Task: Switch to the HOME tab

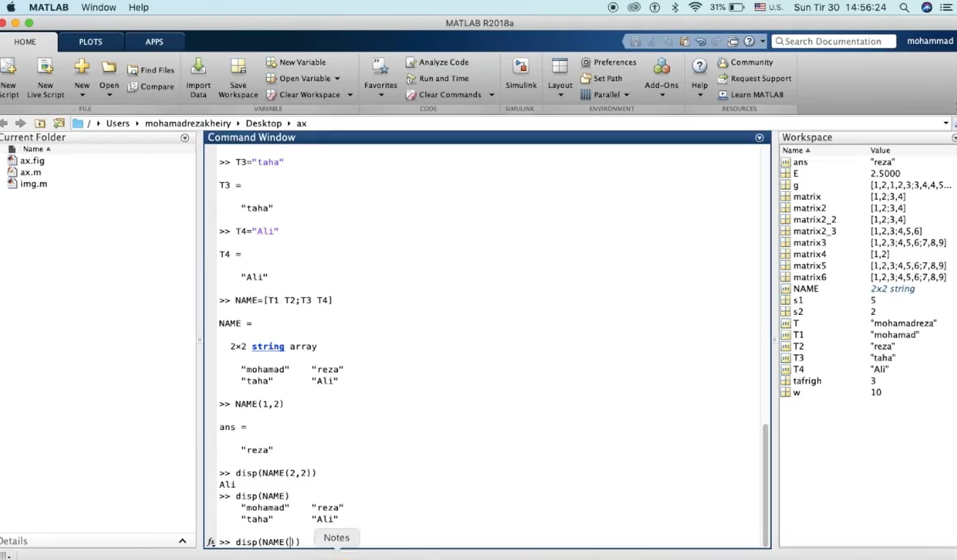Action: 25,42
